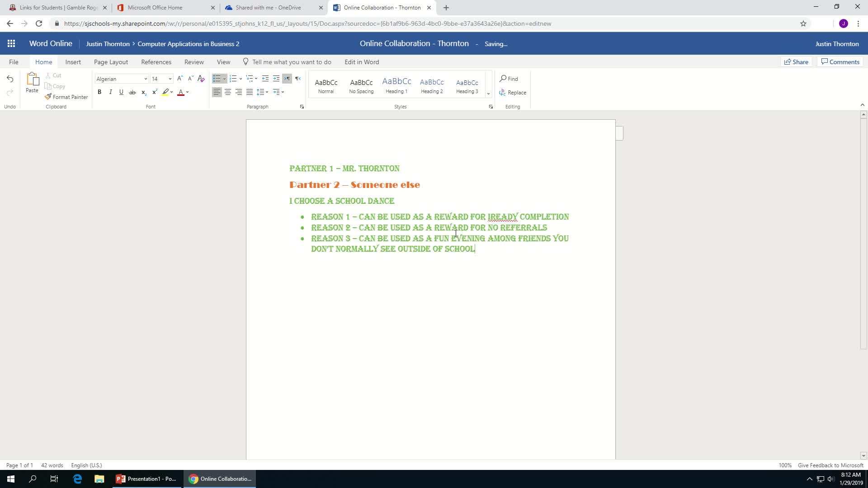
Task: Toggle Bold formatting icon
Action: coord(99,92)
